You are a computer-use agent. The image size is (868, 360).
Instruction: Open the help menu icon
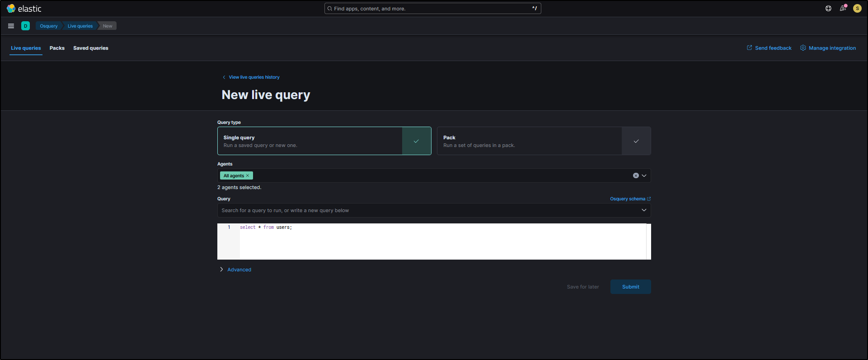coord(828,9)
